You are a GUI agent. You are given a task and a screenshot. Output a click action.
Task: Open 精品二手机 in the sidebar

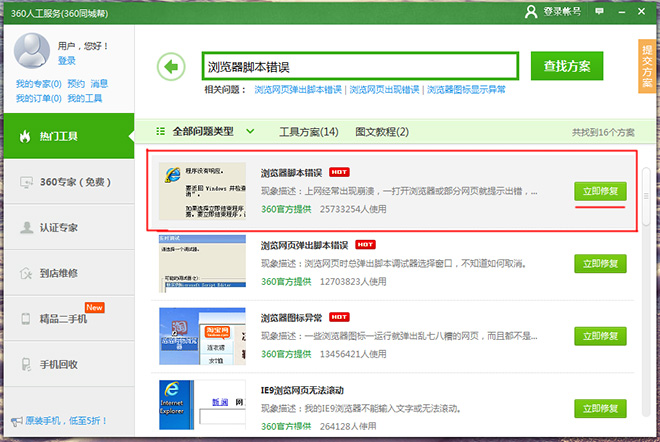(69, 318)
